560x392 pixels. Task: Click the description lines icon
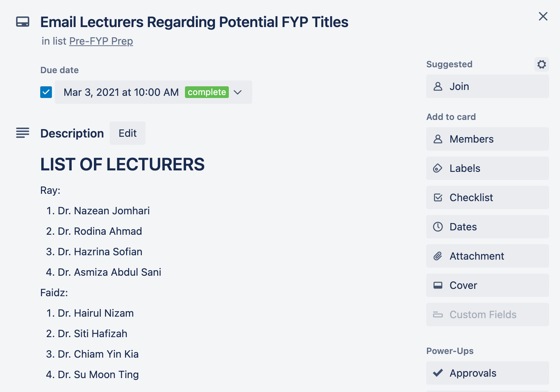tap(23, 133)
